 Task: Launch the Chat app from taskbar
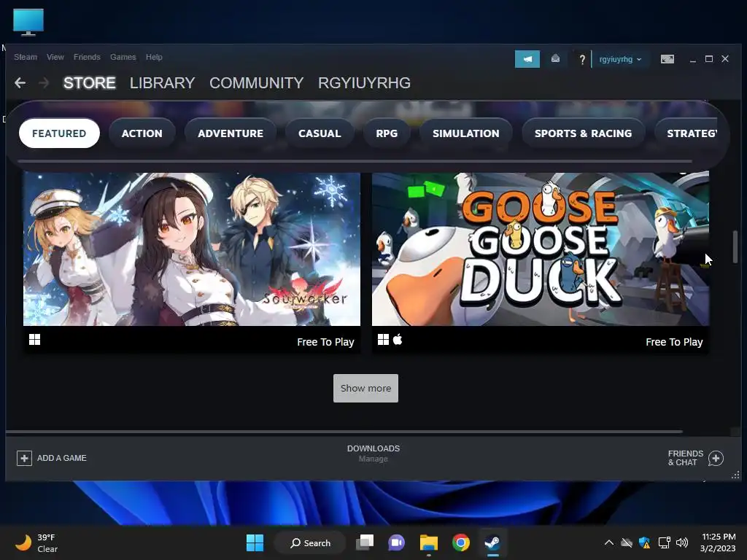coord(396,542)
